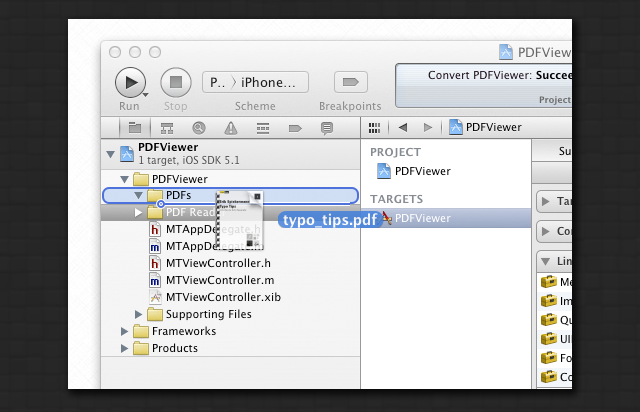
Task: Collapse the PDFViewer project root
Action: pyautogui.click(x=110, y=154)
